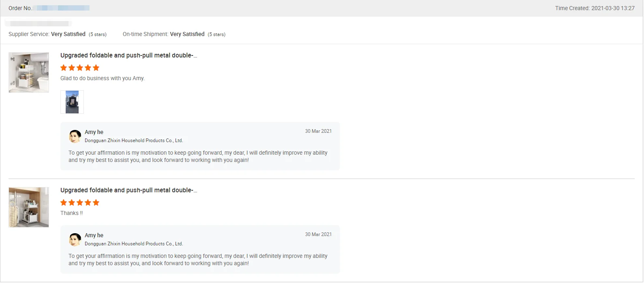
Task: Click the Amy he name in second reply
Action: point(94,235)
